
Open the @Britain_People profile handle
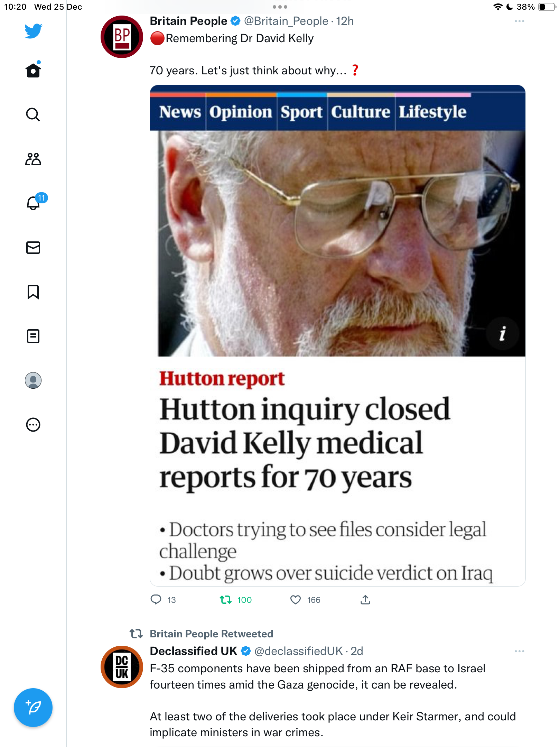(286, 21)
